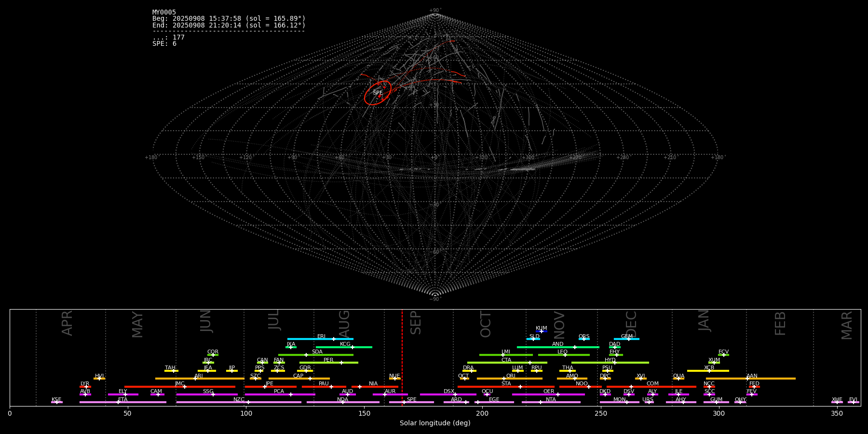Viewport: 868px width, 434px height.
Task: Click the HVI shower label
Action: pos(99,376)
